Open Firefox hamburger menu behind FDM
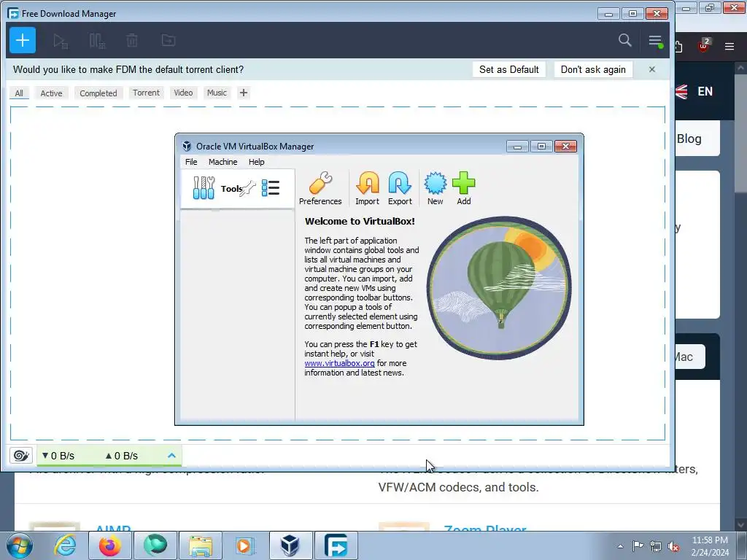Screen dimensions: 747x560 click(x=729, y=46)
